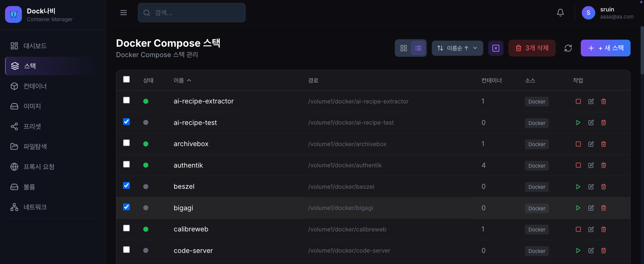The height and width of the screenshot is (264, 644).
Task: Uncheck the beszel stack checkbox
Action: click(126, 185)
